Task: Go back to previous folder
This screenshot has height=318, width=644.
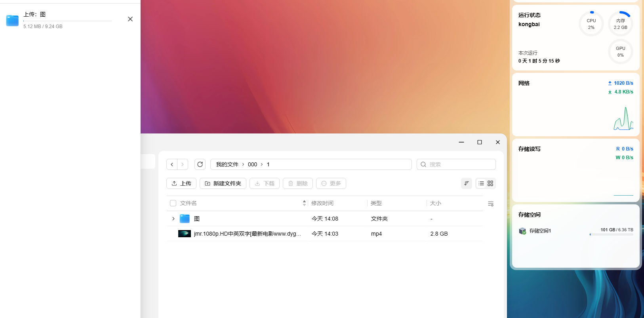Action: tap(172, 164)
